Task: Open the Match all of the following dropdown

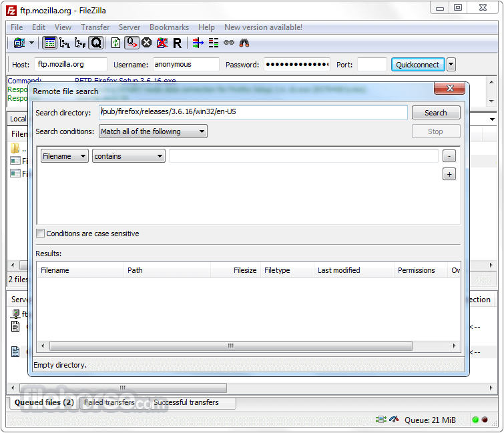Action: pyautogui.click(x=153, y=131)
